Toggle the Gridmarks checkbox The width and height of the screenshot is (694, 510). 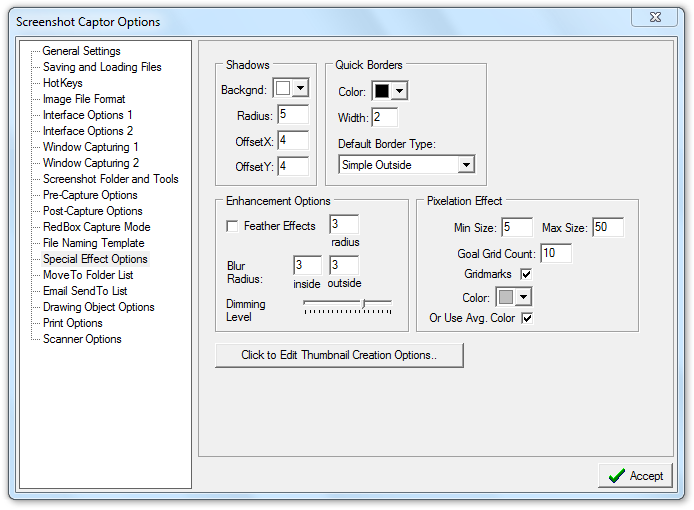pyautogui.click(x=526, y=274)
